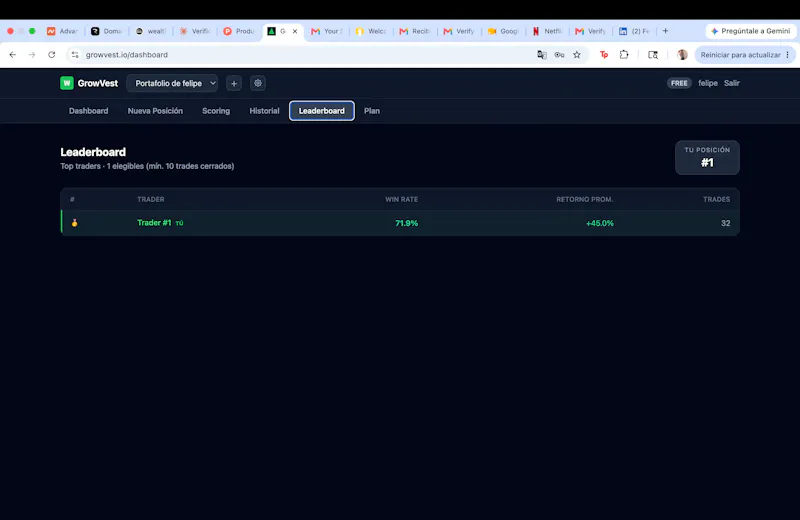Switch to the Netflix browser tab
The height and width of the screenshot is (520, 800).
click(548, 31)
